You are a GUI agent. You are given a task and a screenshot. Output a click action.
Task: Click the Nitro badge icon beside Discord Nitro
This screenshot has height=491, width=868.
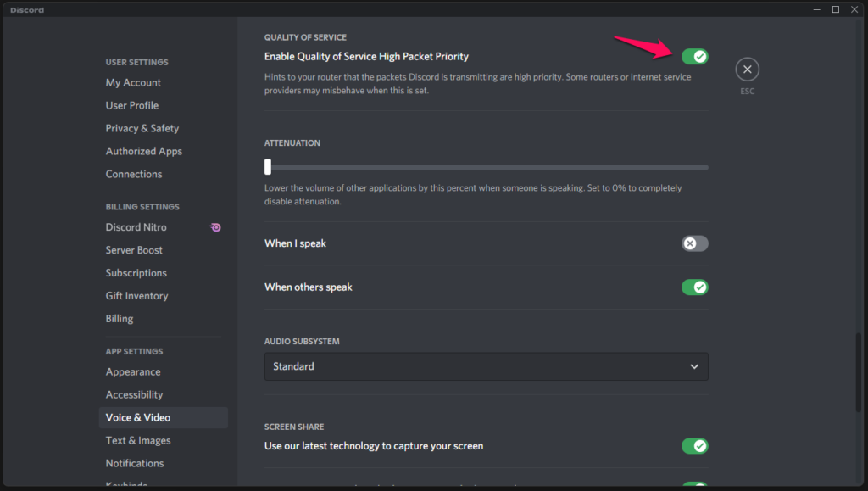(216, 227)
